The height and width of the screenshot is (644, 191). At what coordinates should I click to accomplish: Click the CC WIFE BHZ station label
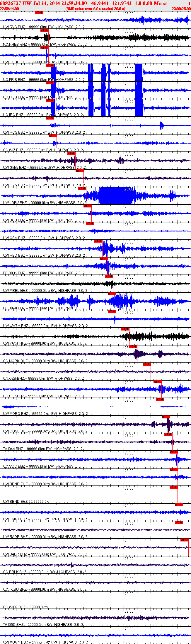point(14,607)
